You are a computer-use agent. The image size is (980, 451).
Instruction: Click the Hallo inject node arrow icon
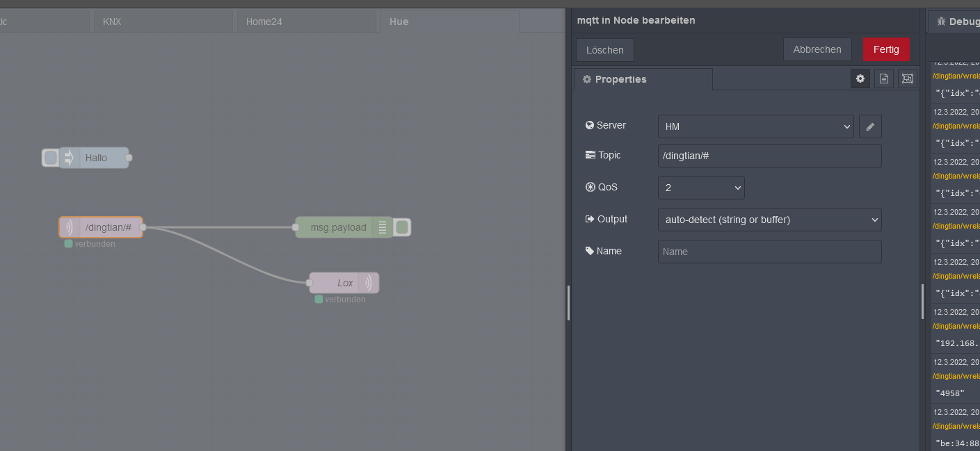(x=69, y=158)
